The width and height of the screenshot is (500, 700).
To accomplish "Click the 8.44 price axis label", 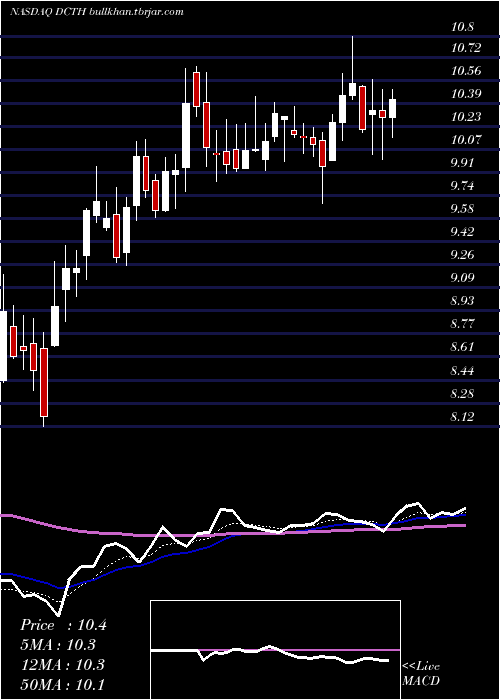I will tap(462, 371).
